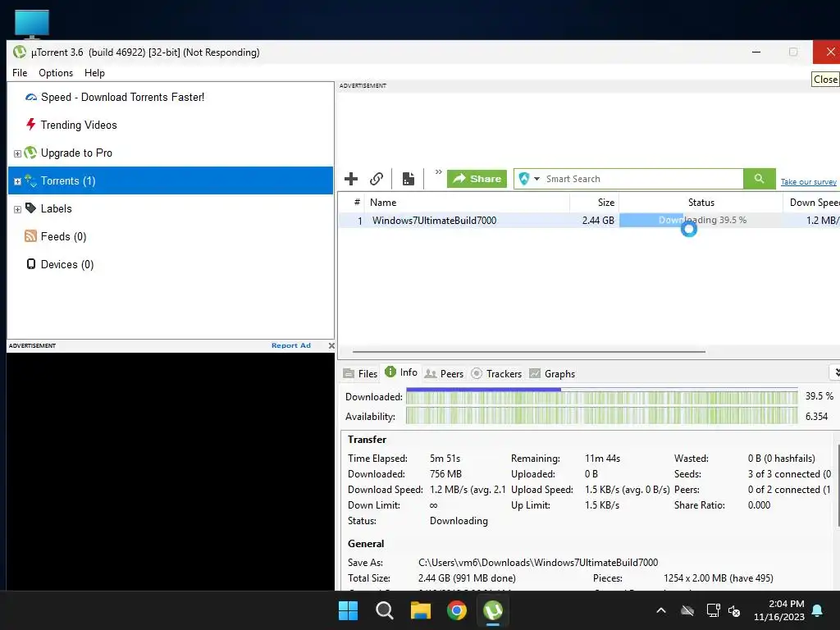Select Upgrade to Pro in sidebar

click(76, 153)
